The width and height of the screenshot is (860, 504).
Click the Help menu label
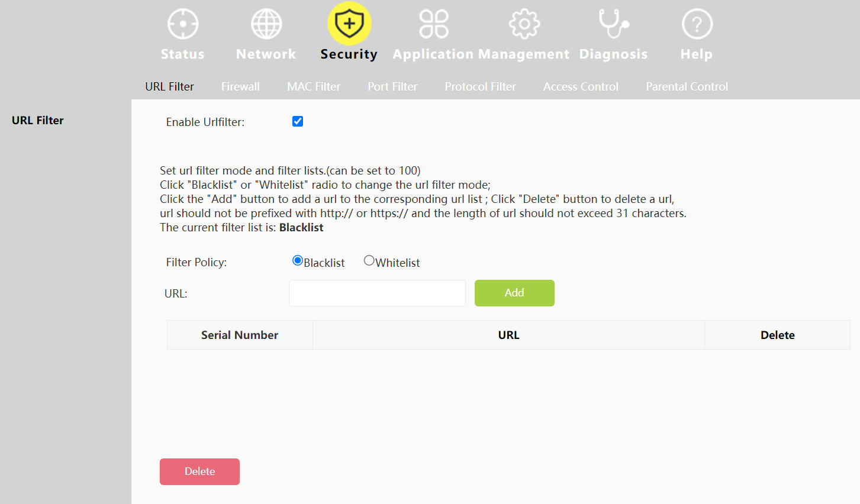tap(697, 54)
